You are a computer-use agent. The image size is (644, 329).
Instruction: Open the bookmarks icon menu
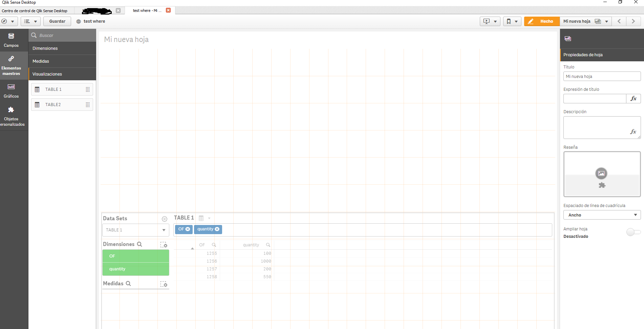point(512,21)
